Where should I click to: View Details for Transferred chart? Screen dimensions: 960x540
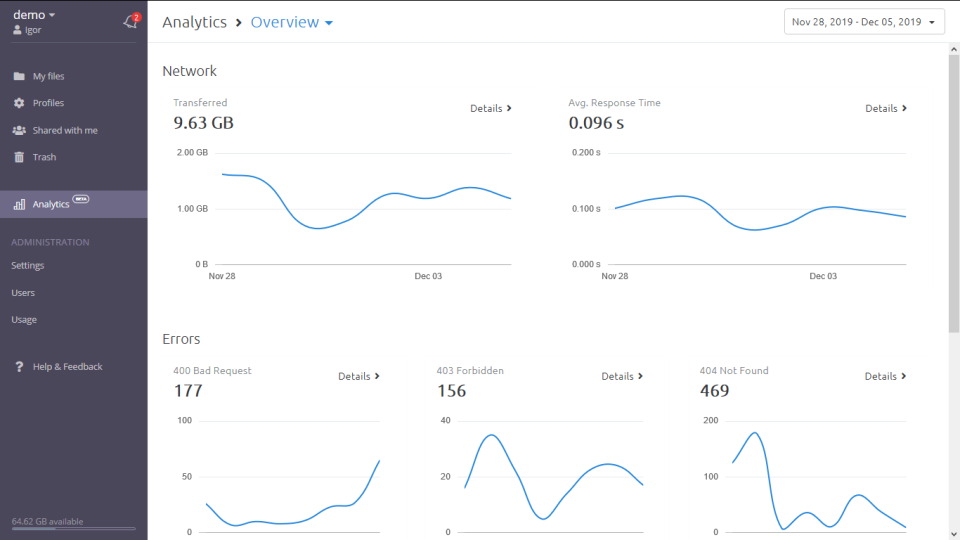click(491, 108)
